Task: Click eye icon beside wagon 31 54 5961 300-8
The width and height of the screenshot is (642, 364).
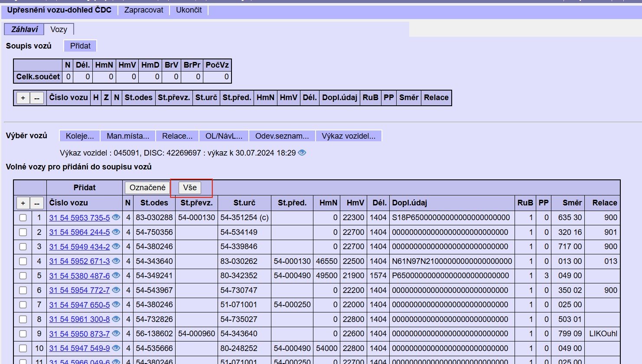Action: pyautogui.click(x=116, y=319)
